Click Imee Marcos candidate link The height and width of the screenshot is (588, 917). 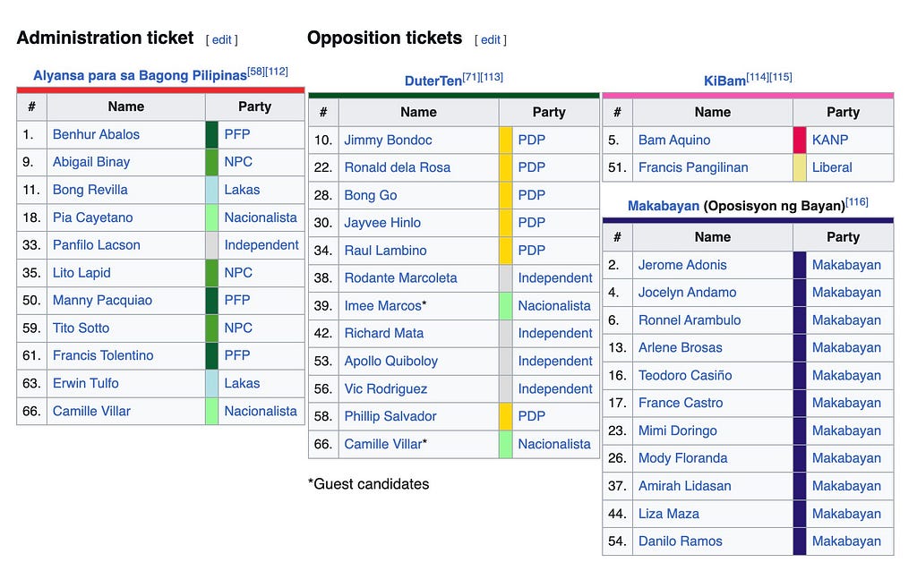tap(382, 306)
